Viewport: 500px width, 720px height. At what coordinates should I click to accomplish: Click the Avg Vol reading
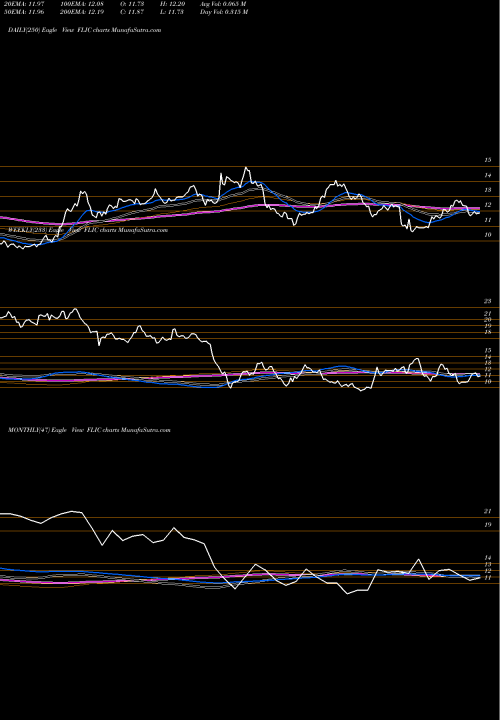(223, 3)
